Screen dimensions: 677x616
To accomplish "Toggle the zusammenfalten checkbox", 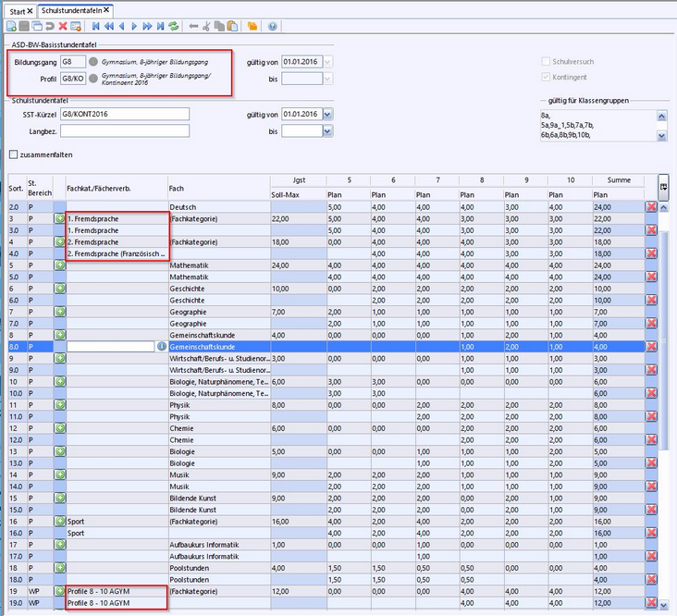I will pyautogui.click(x=13, y=154).
